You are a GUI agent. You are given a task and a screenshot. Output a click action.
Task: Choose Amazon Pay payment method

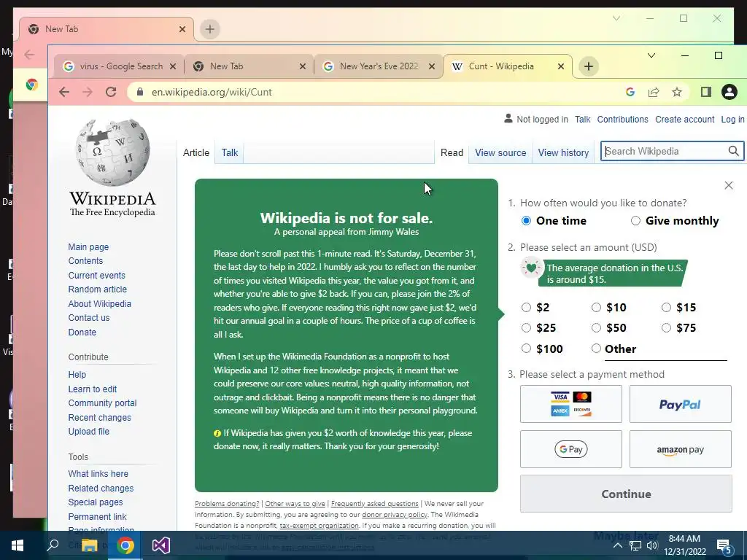point(681,449)
